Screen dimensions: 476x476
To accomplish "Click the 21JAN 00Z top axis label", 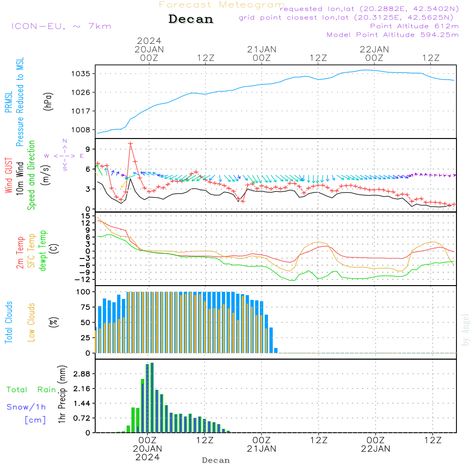I will click(261, 53).
